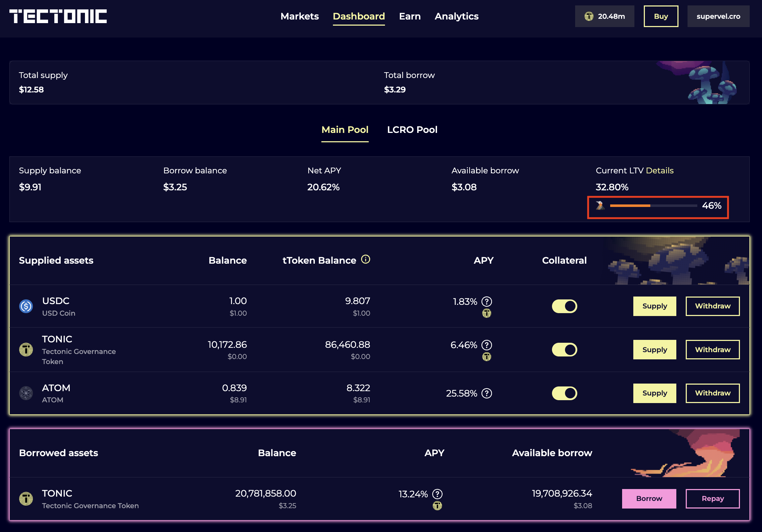Click the help icon next to TONIC 6.46% APY
762x532 pixels.
(x=487, y=345)
